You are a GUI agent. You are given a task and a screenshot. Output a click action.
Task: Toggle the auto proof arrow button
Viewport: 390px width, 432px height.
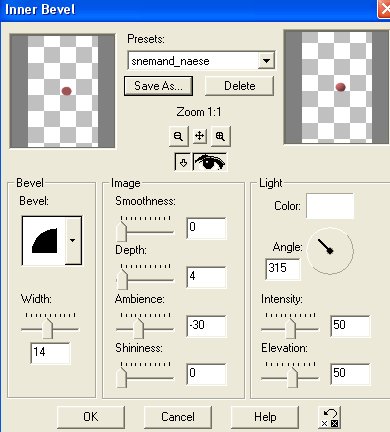[x=183, y=162]
